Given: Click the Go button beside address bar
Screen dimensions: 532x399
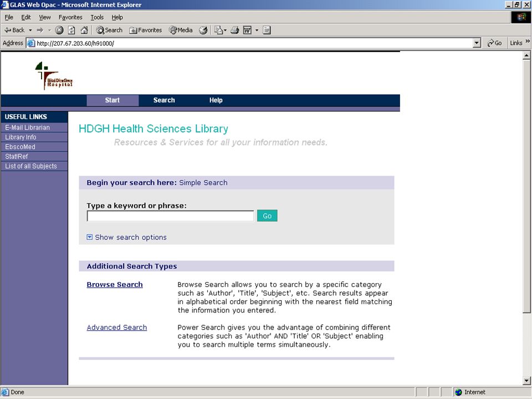Looking at the screenshot, I should (494, 43).
